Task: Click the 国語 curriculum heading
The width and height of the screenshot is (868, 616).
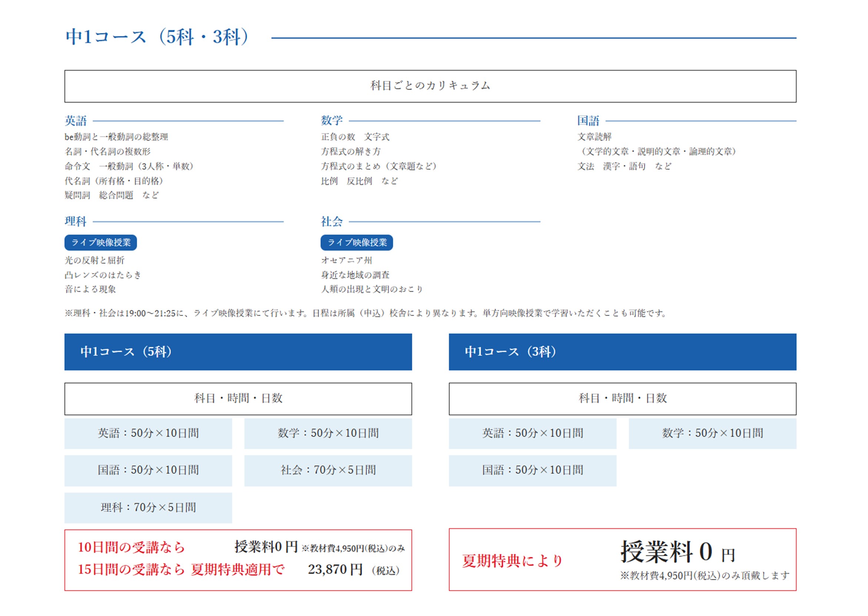Action: click(588, 121)
